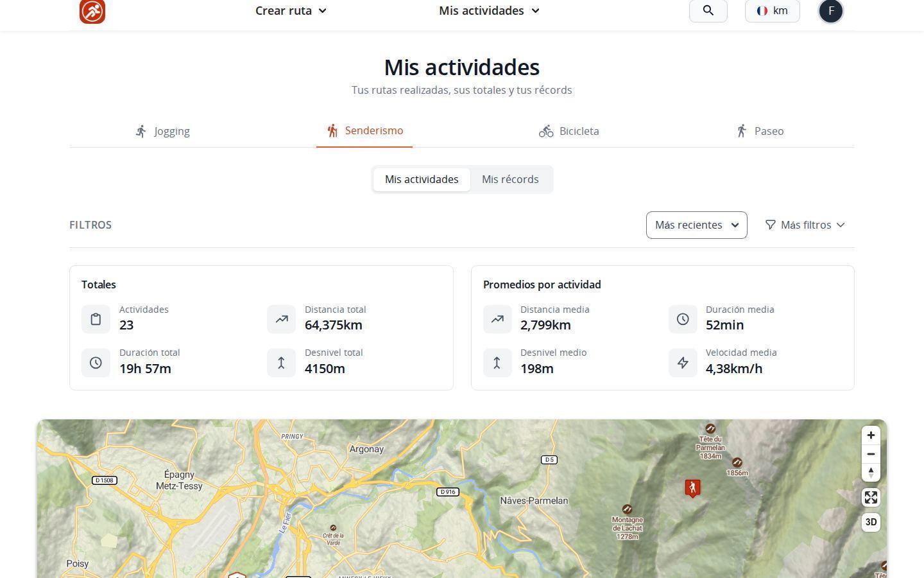Click the trend icon beside Distancia total
The image size is (924, 578).
[x=281, y=319]
